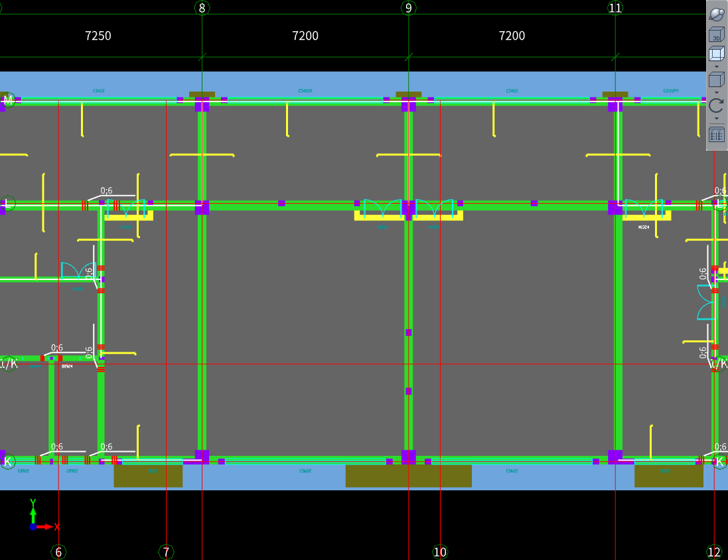Select left axis bubble L
Viewport: 728px width, 560px height.
pyautogui.click(x=7, y=204)
